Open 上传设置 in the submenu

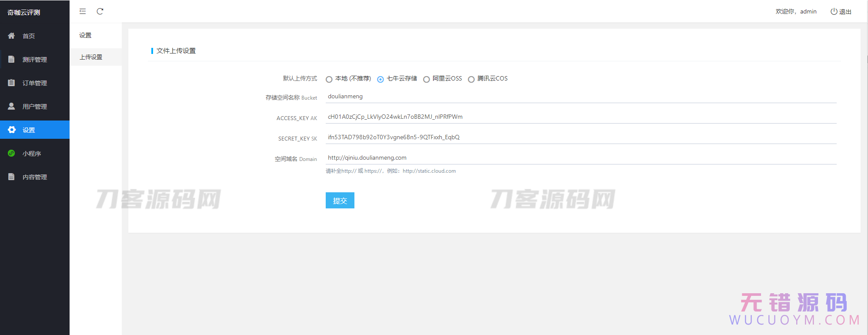[x=96, y=57]
